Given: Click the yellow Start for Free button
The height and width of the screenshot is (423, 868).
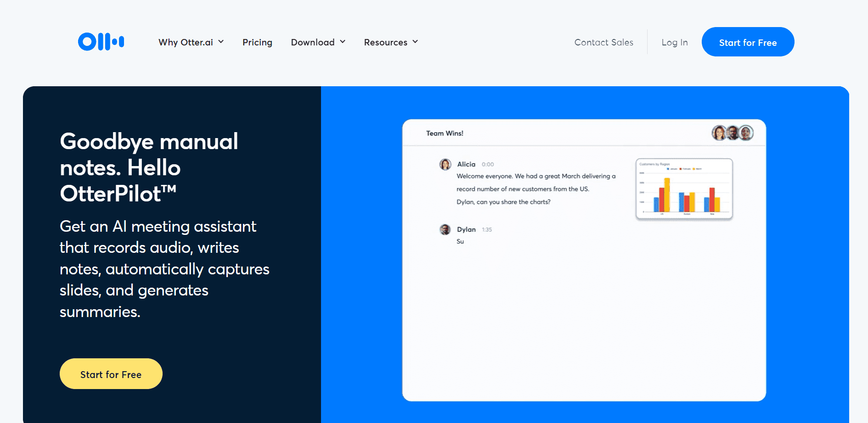Looking at the screenshot, I should pos(111,374).
